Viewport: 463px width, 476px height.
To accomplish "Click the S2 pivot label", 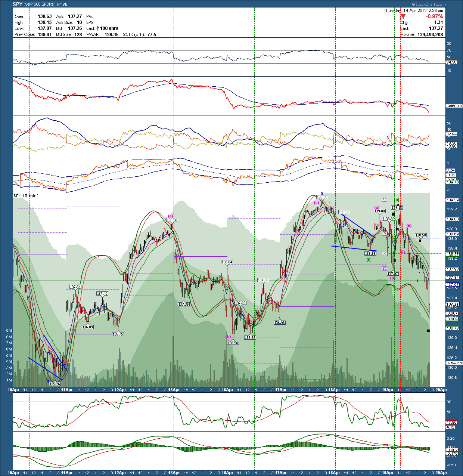I will pos(385,269).
